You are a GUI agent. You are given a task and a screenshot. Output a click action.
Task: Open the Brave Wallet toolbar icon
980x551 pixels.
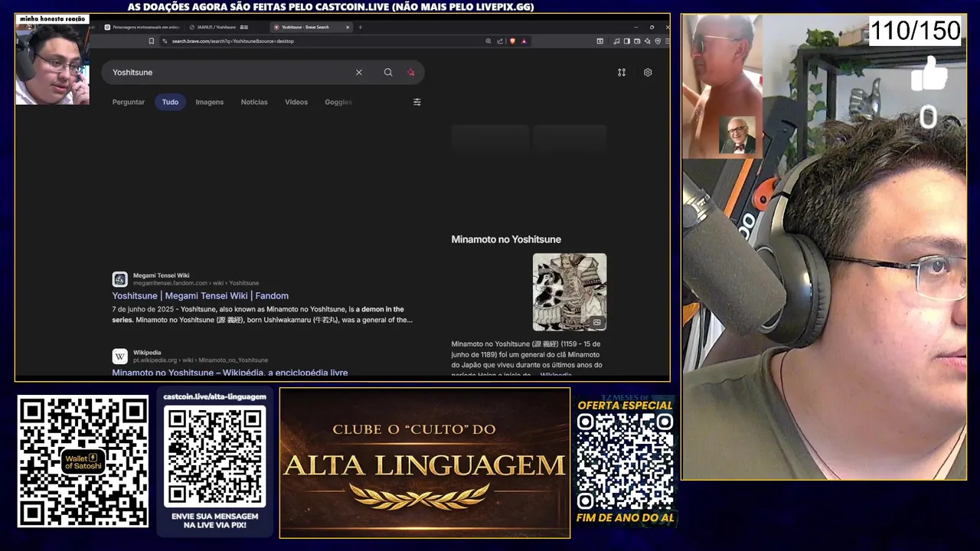[637, 41]
